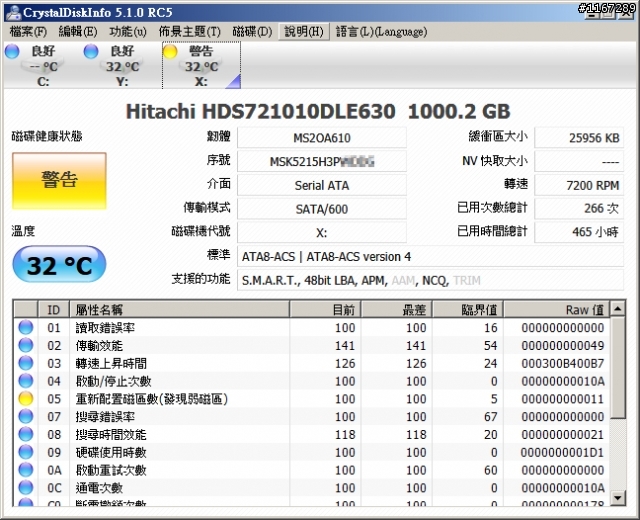Open the 語言(L)(Language) menu
Viewport: 640px width, 520px height.
coord(381,31)
